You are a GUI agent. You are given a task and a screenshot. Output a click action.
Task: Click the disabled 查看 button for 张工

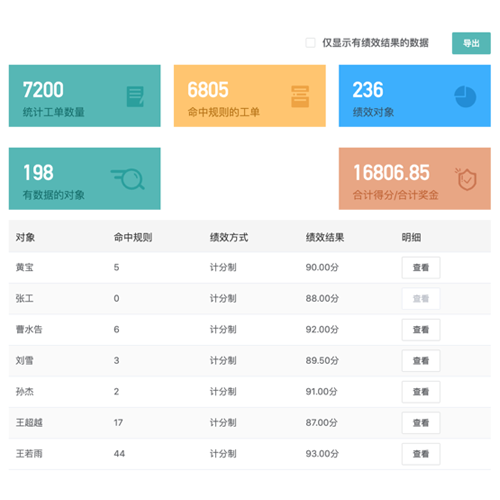pos(421,299)
